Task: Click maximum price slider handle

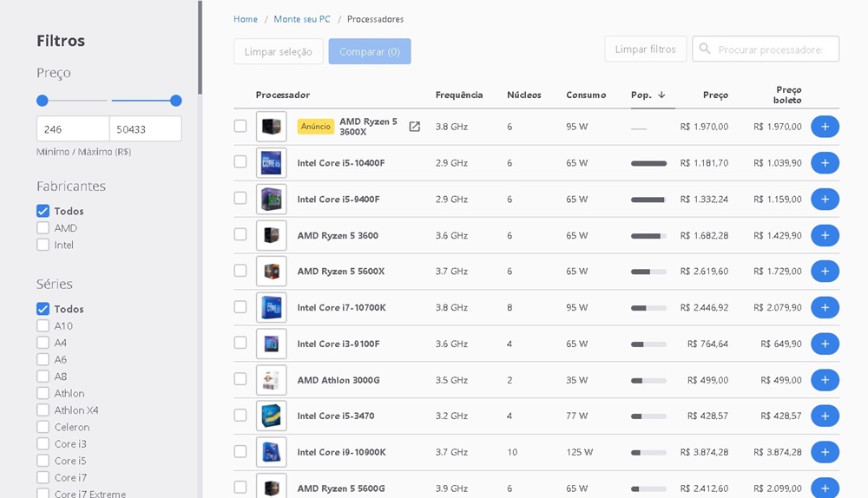Action: [176, 101]
